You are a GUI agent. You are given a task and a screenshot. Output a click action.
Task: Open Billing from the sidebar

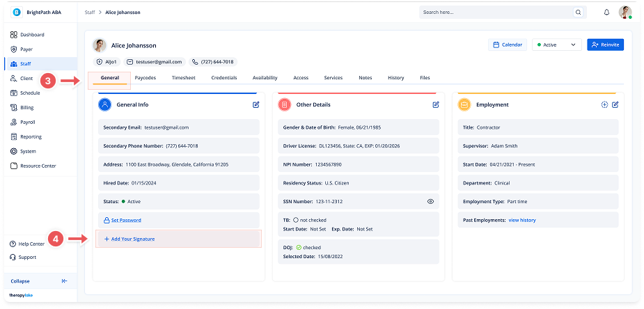coord(26,107)
